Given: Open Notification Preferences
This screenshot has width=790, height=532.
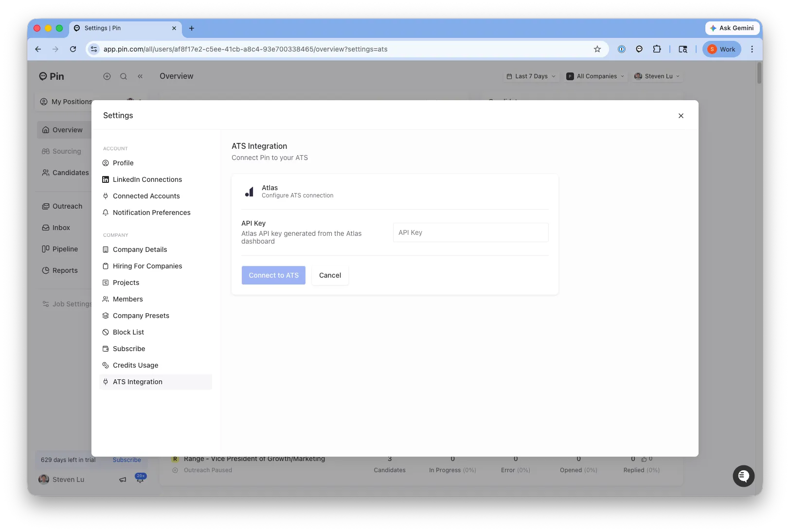Looking at the screenshot, I should click(x=156, y=213).
